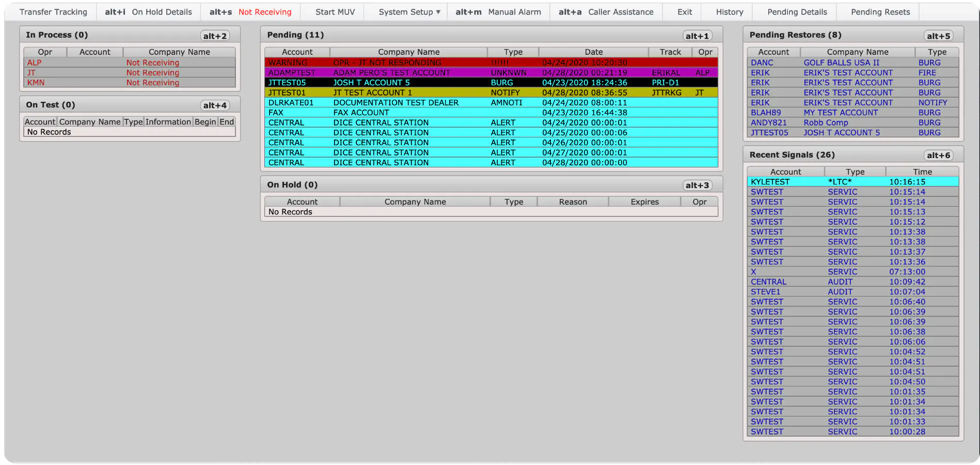Open the System Setup dropdown menu
The image size is (980, 465).
[409, 12]
